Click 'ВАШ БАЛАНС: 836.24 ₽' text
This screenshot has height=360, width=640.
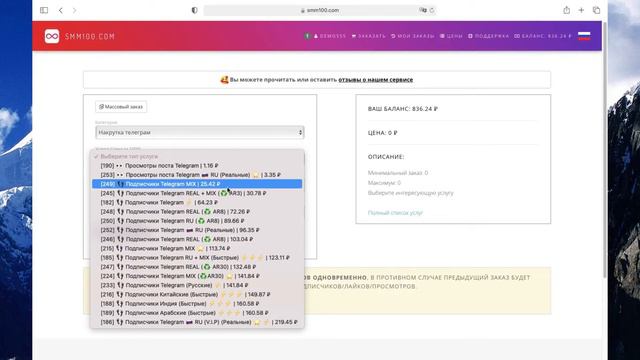pos(402,109)
